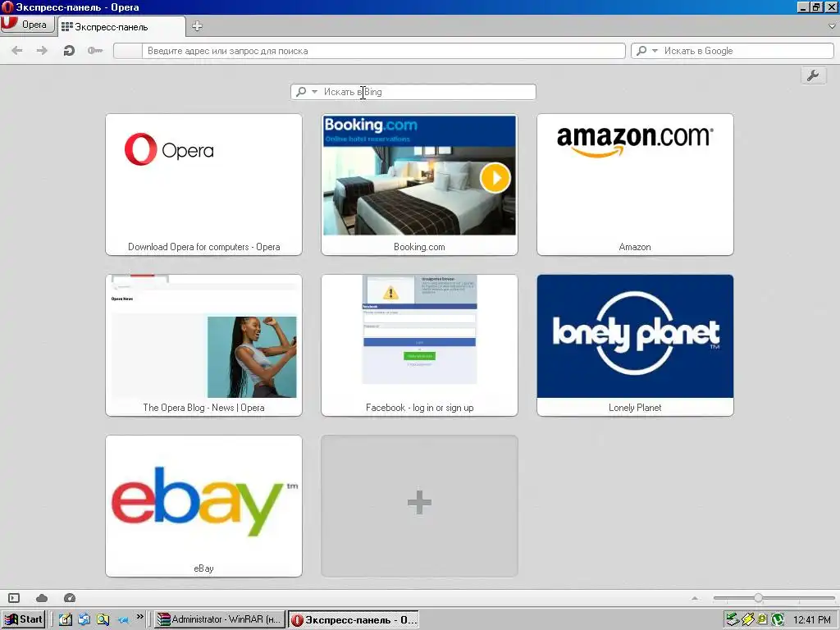Click the 12:41 PM clock

(811, 620)
